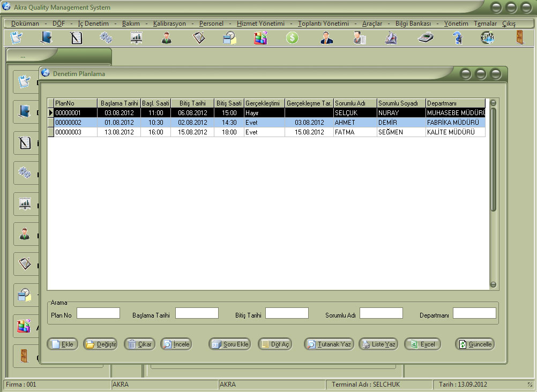The height and width of the screenshot is (392, 537).
Task: Click the Soru Ekle button
Action: 230,344
